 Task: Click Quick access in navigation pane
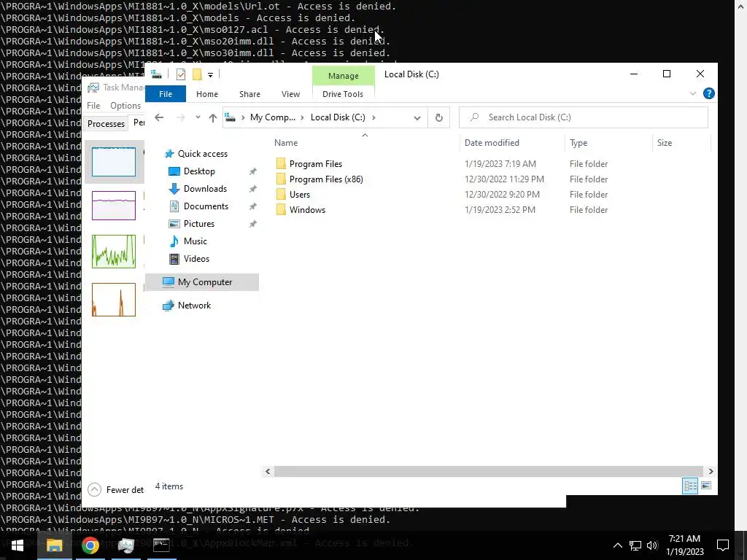(203, 154)
